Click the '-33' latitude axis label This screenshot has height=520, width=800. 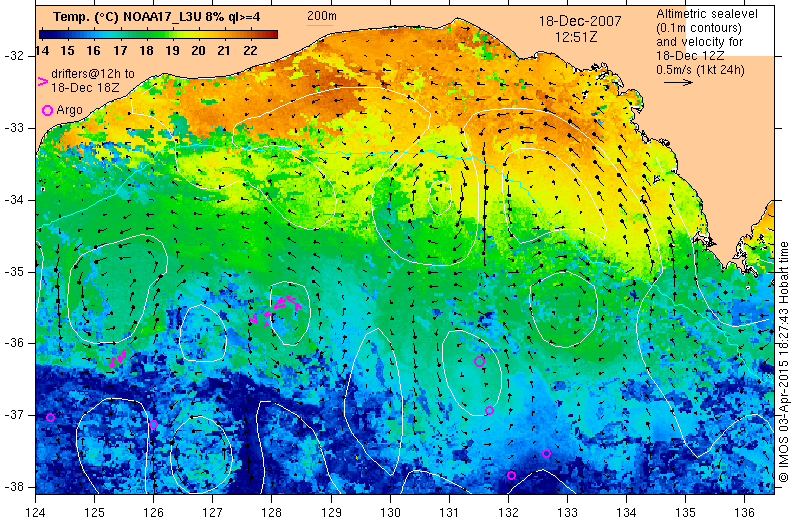coord(14,128)
